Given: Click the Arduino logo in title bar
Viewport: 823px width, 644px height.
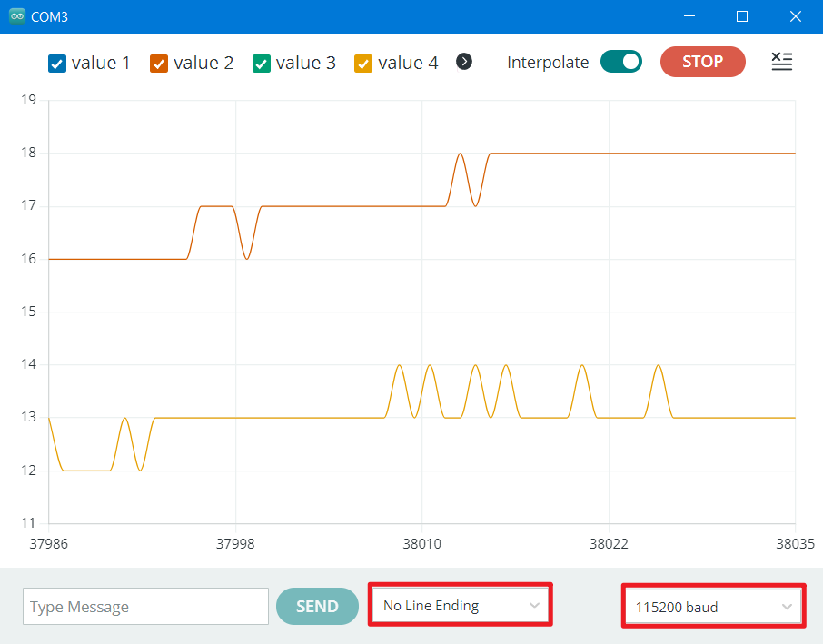Looking at the screenshot, I should pos(16,16).
